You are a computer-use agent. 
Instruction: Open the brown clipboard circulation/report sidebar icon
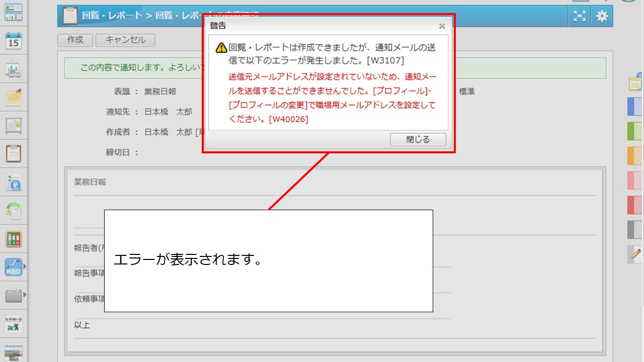pyautogui.click(x=14, y=153)
